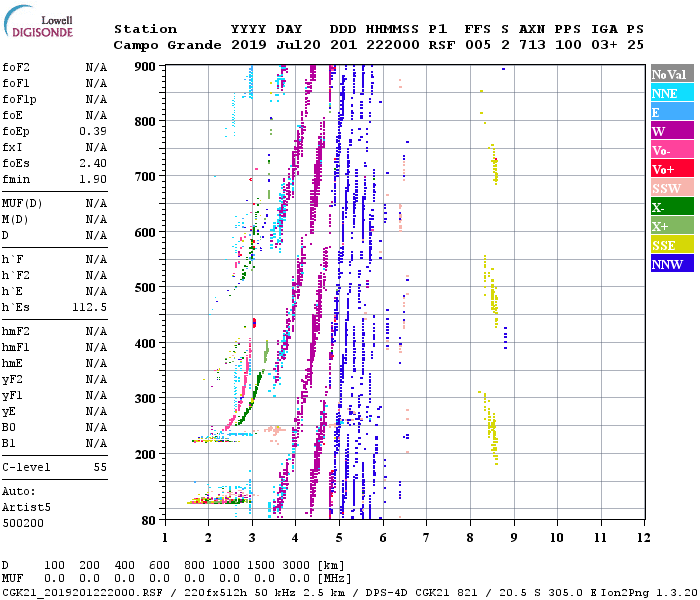Click the AXN value 713
This screenshot has width=700, height=600.
pyautogui.click(x=532, y=45)
